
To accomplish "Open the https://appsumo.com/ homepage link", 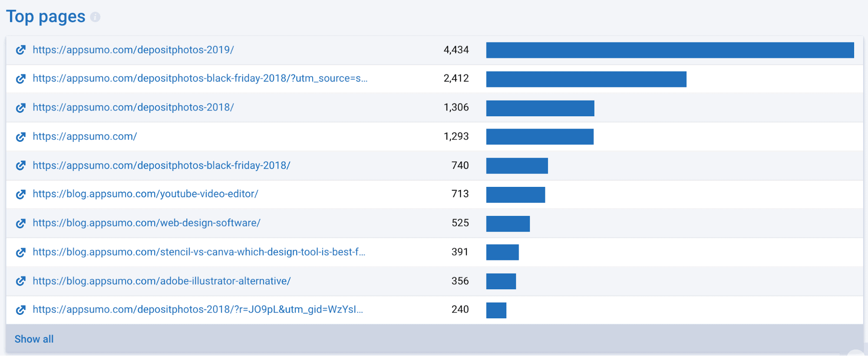I will coord(85,137).
